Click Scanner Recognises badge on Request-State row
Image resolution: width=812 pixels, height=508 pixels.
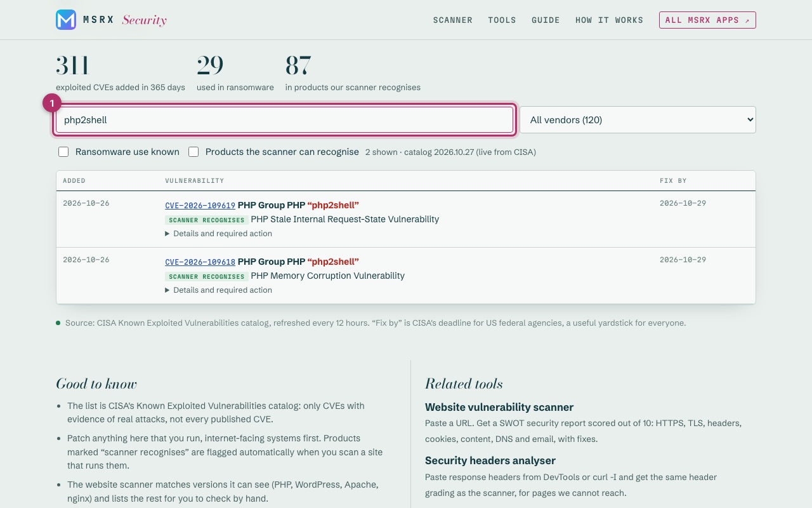click(x=207, y=220)
